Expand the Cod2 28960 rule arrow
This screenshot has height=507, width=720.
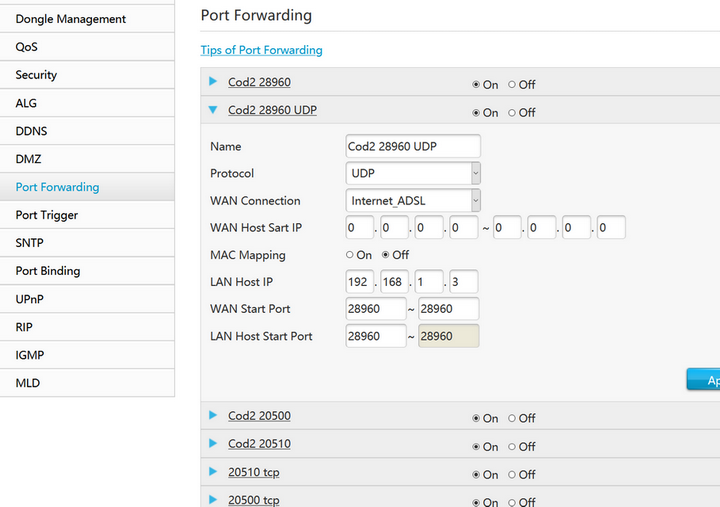[x=213, y=82]
